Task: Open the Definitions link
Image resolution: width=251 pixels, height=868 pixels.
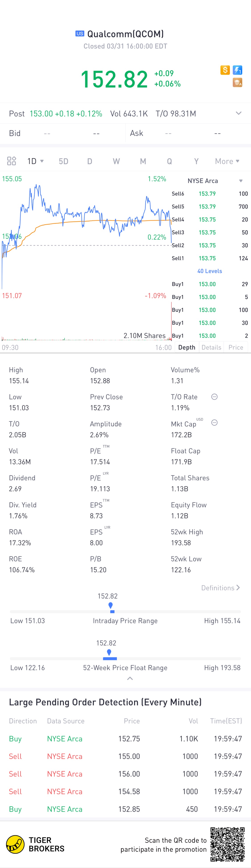Action: [x=220, y=588]
